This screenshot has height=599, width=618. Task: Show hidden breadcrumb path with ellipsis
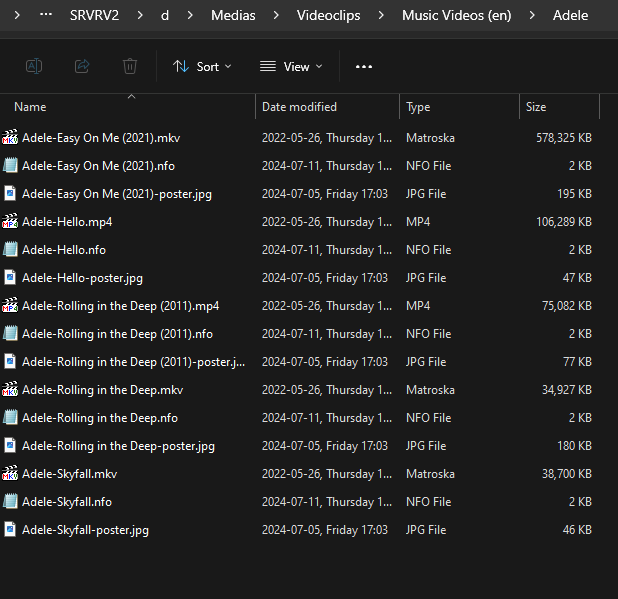46,15
